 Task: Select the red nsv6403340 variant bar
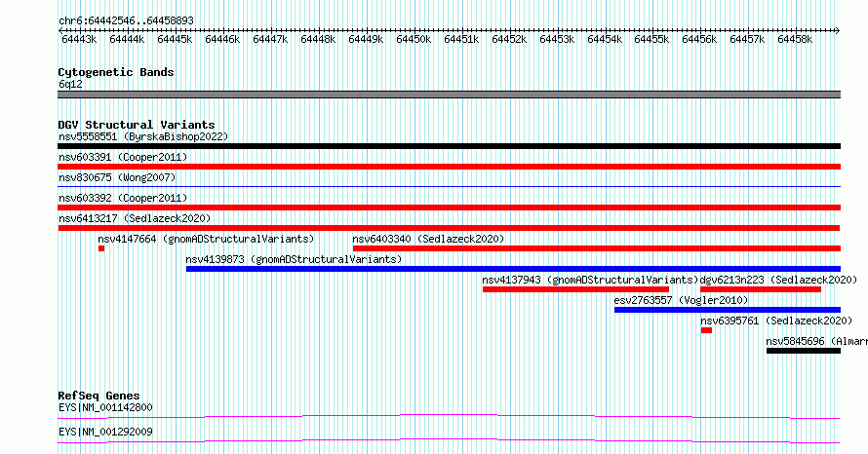[x=597, y=248]
